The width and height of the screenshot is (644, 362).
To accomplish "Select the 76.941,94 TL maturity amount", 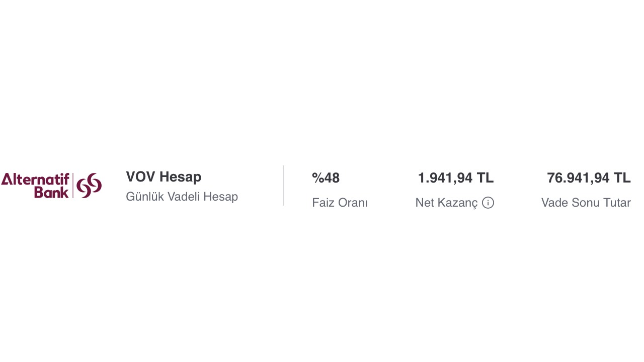I will click(x=588, y=178).
